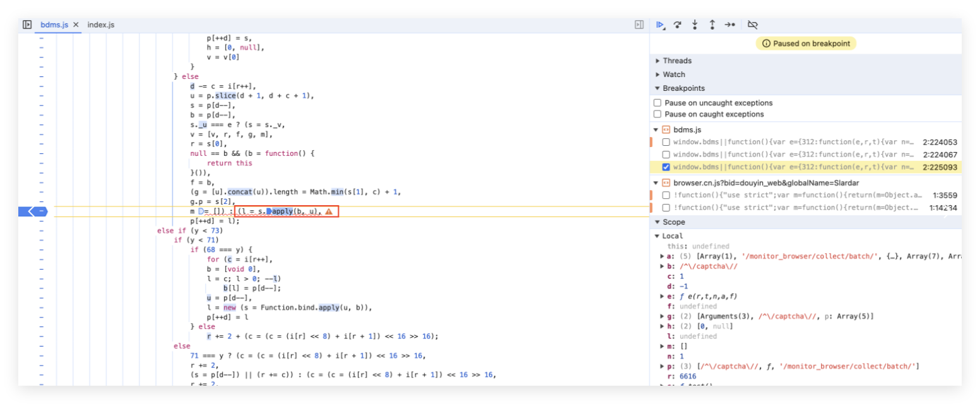Click scope entry n: 1
This screenshot has height=404, width=980.
(x=676, y=356)
